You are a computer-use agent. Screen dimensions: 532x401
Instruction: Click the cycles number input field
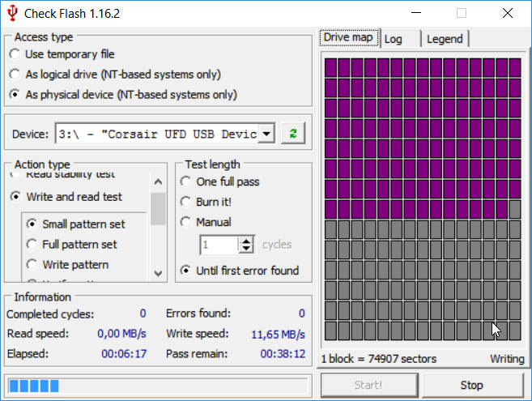pyautogui.click(x=219, y=245)
